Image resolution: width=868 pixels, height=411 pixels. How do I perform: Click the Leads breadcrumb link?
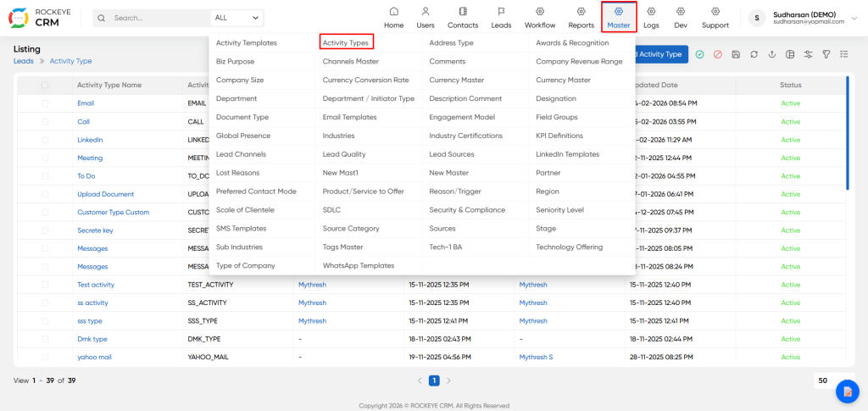point(23,61)
